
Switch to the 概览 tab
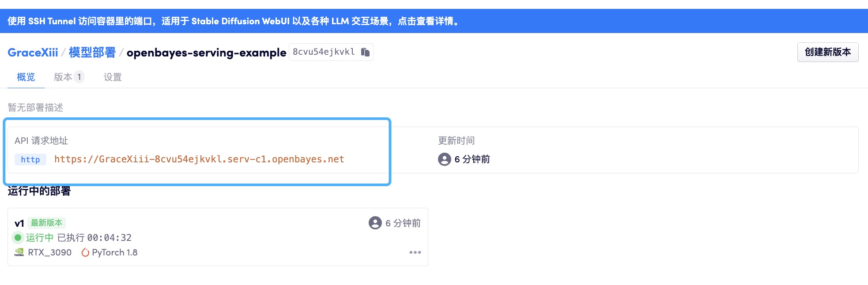pos(26,77)
